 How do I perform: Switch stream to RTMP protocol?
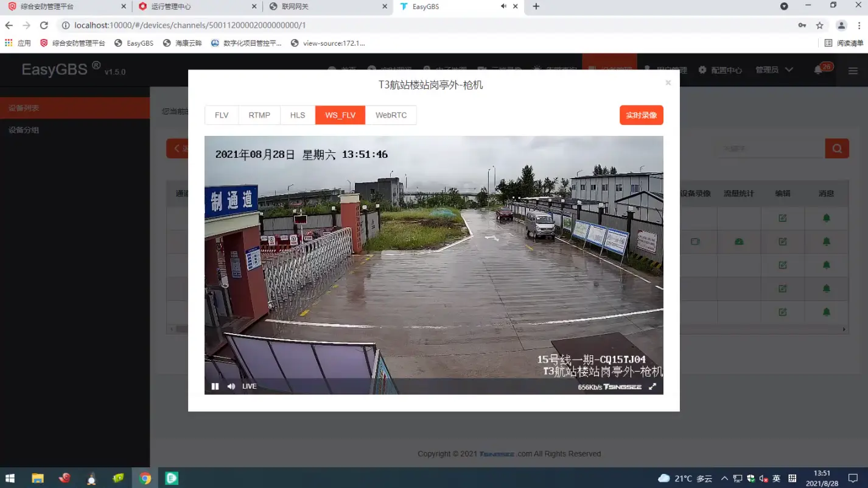[259, 115]
